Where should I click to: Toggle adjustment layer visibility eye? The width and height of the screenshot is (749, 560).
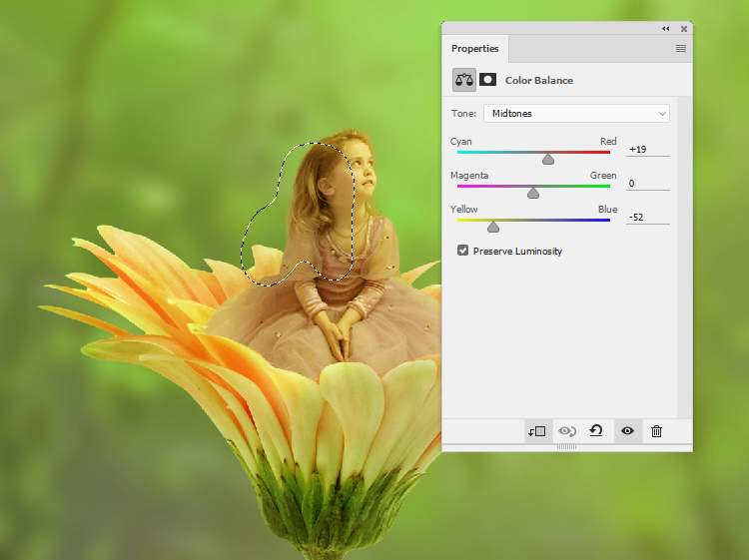[x=627, y=431]
